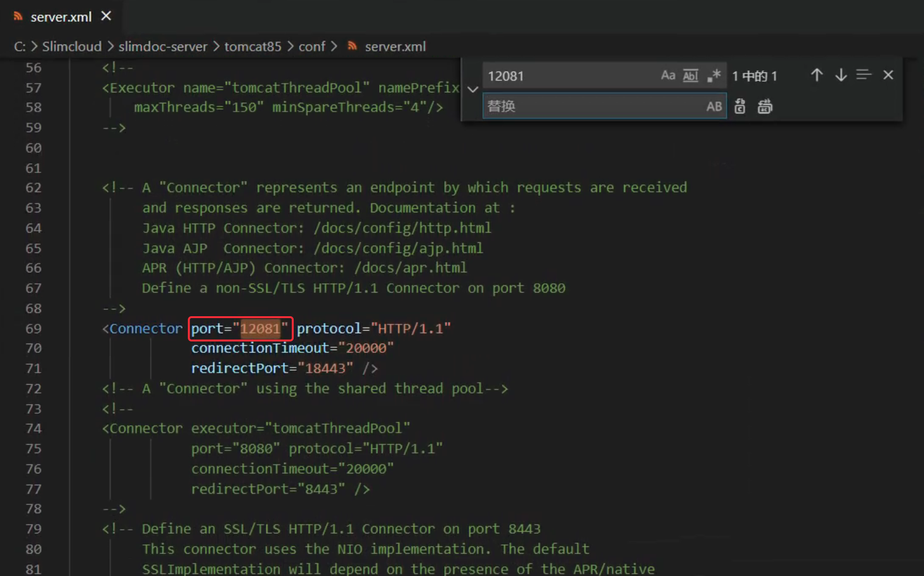Toggle Find in Selection icon
The height and width of the screenshot is (576, 924).
click(864, 75)
